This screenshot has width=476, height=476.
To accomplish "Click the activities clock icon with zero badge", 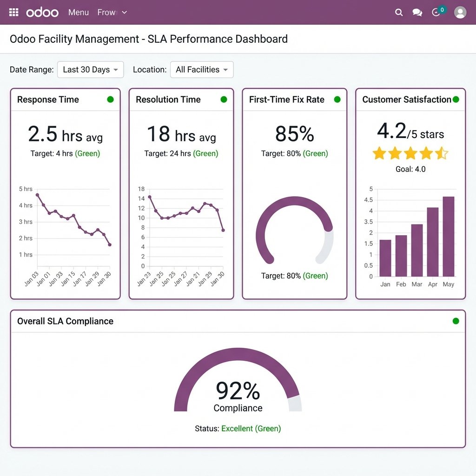I will click(436, 13).
